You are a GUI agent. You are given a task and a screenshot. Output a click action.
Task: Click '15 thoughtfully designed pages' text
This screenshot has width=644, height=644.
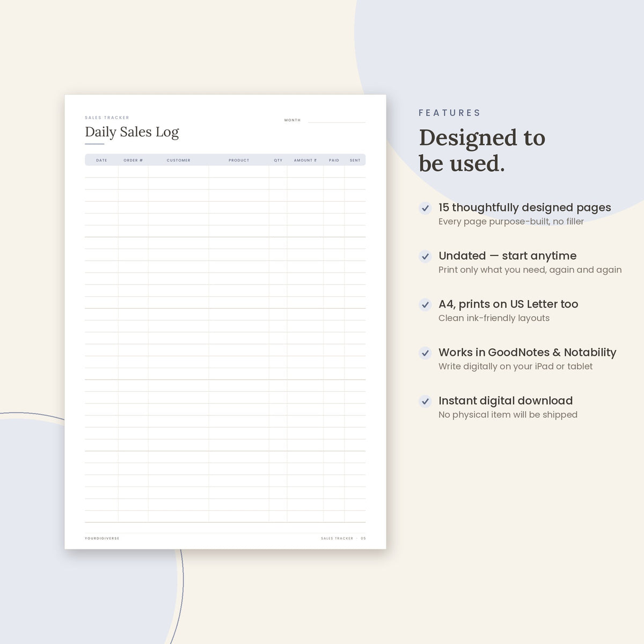524,208
